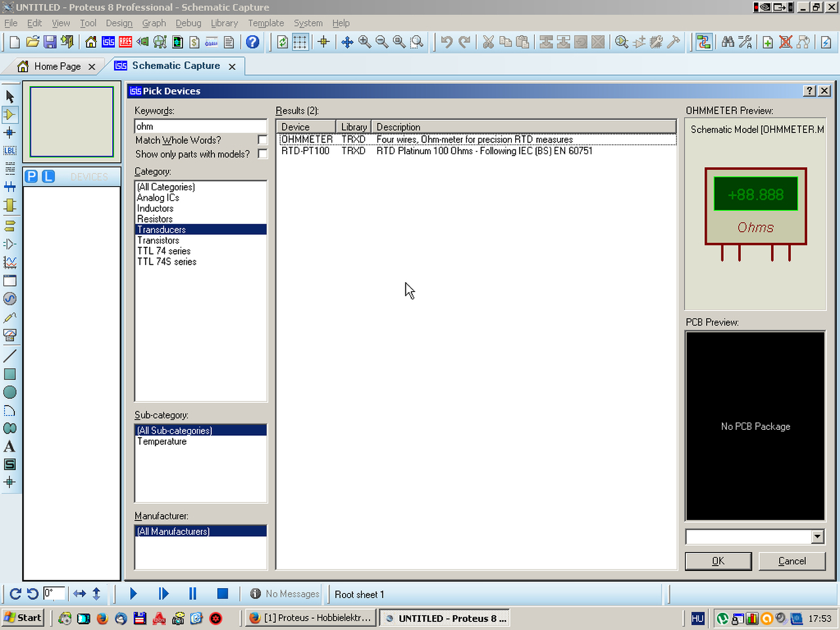
Task: Select the 2D graphics line tool
Action: (x=10, y=356)
